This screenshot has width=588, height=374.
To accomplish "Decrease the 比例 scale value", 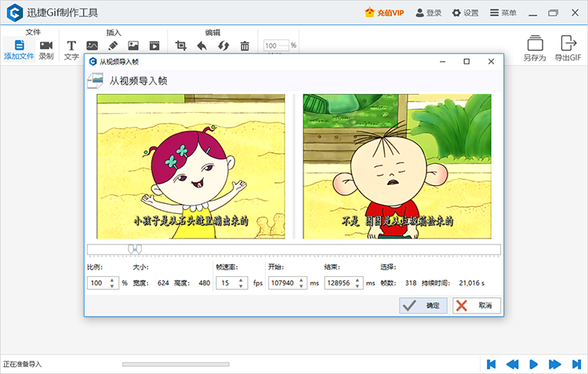I will [112, 286].
